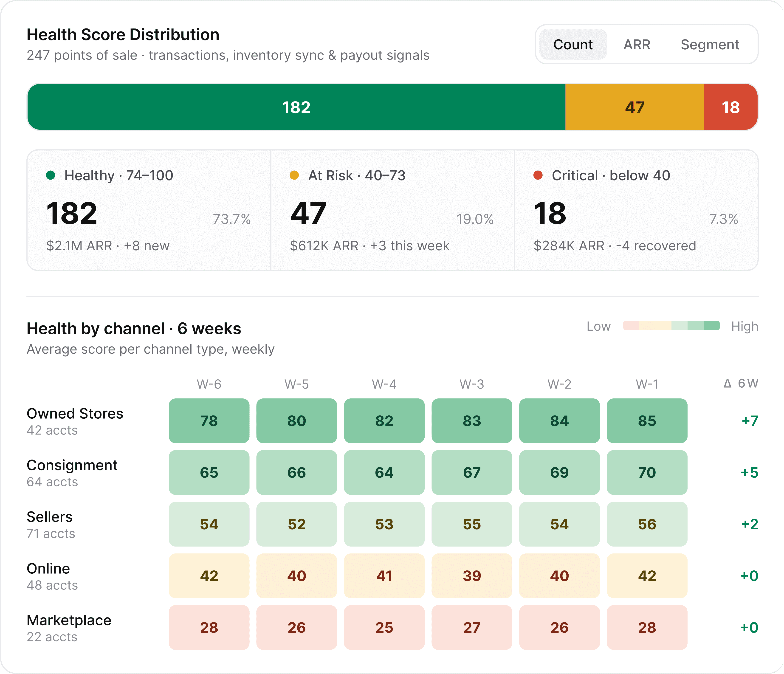Click the green Healthy status dot

click(51, 175)
